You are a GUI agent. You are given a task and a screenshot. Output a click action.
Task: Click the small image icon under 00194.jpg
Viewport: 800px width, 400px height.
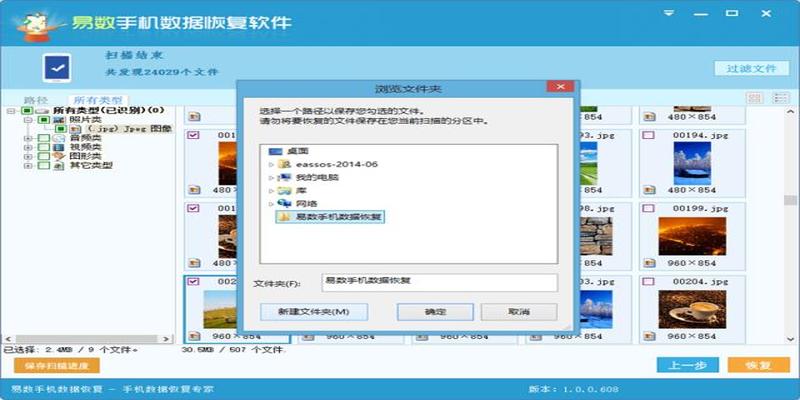pyautogui.click(x=649, y=190)
